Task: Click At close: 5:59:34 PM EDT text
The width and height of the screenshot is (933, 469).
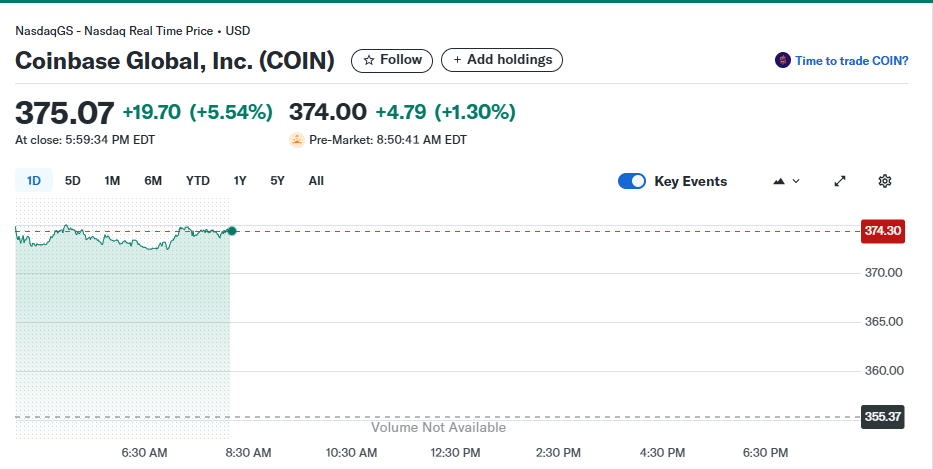Action: coord(85,140)
